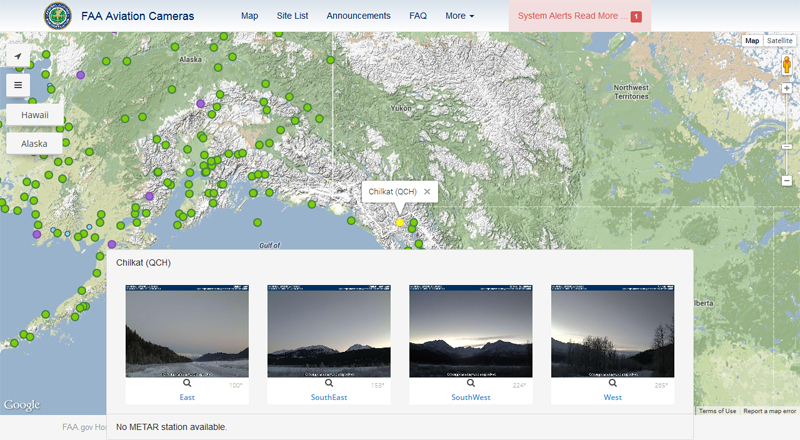Jump the map to Hawaii

35,115
